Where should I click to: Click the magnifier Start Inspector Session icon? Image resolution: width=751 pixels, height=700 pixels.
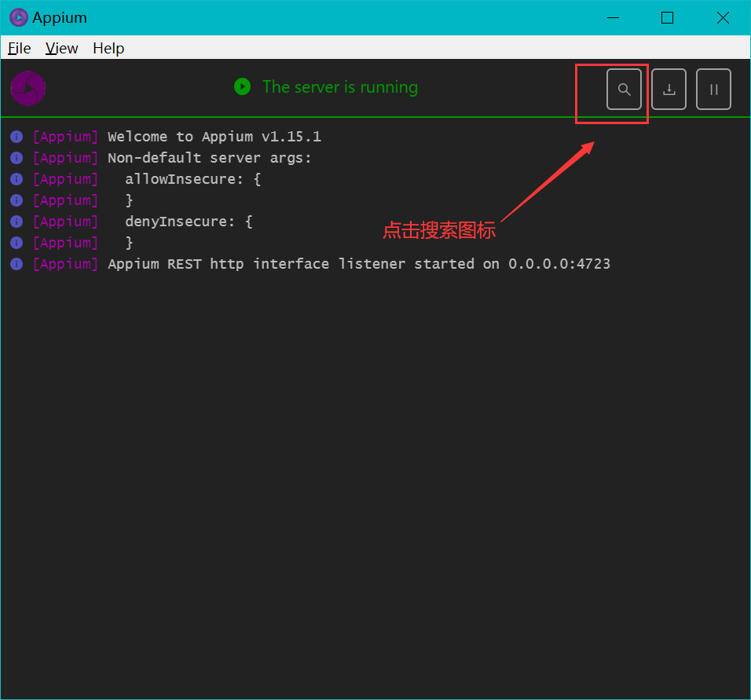[x=624, y=90]
